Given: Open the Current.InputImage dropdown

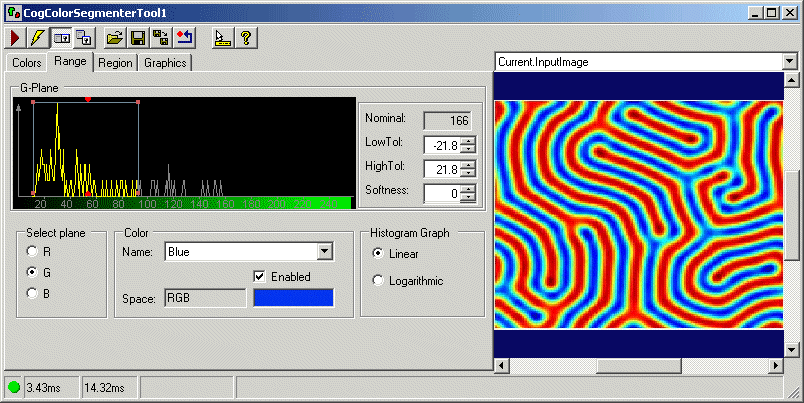Looking at the screenshot, I should click(x=789, y=62).
